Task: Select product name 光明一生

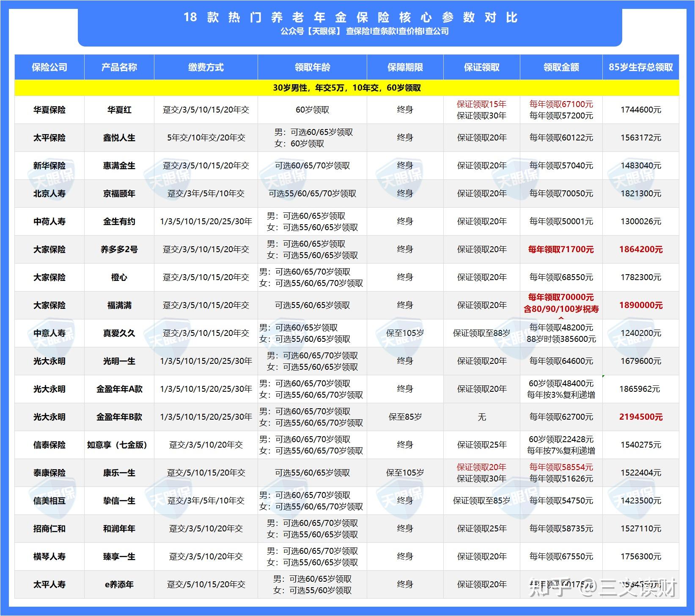Action: (x=119, y=361)
